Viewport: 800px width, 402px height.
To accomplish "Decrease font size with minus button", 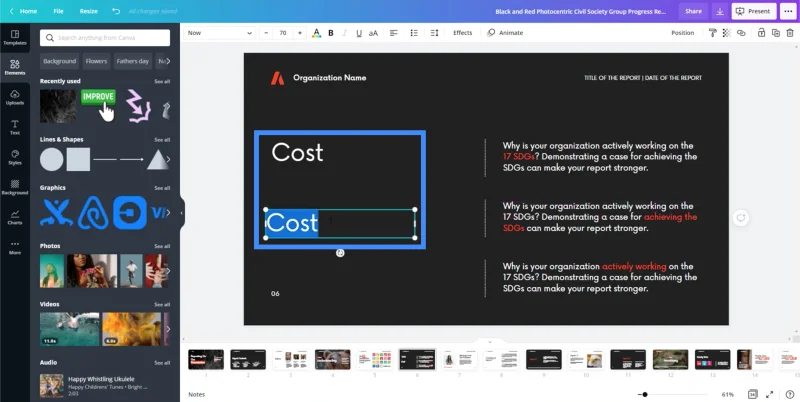I will pyautogui.click(x=266, y=33).
